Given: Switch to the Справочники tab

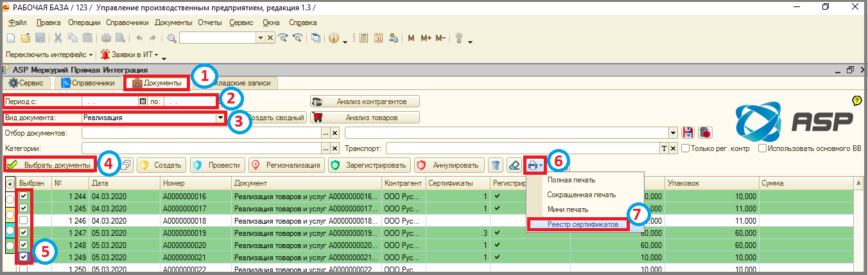Looking at the screenshot, I should click(88, 83).
